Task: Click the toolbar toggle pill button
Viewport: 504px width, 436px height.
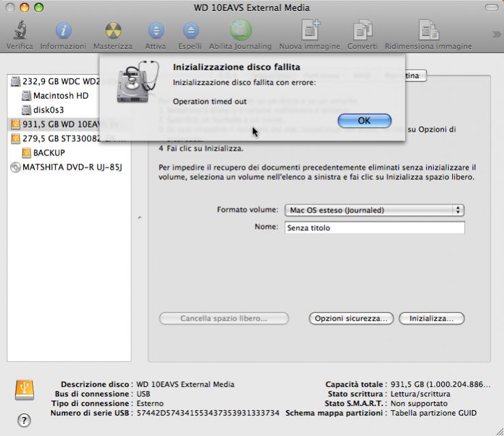Action: coord(492,7)
